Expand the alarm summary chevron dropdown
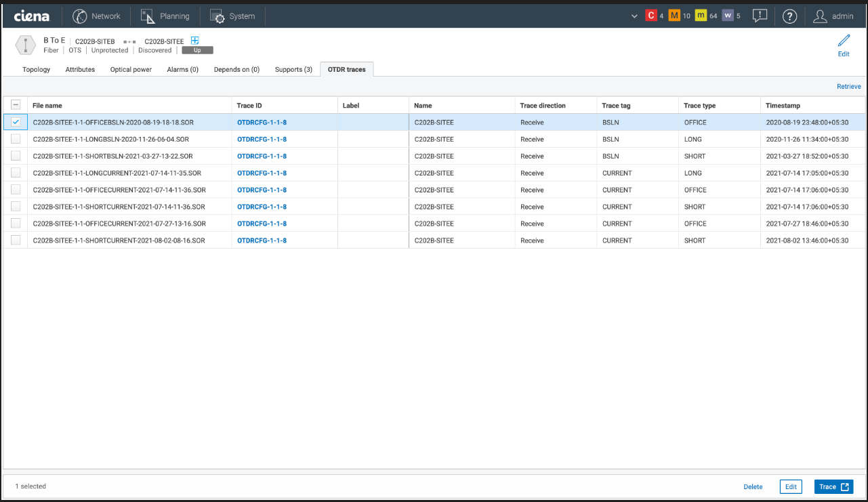The height and width of the screenshot is (502, 868). (634, 16)
